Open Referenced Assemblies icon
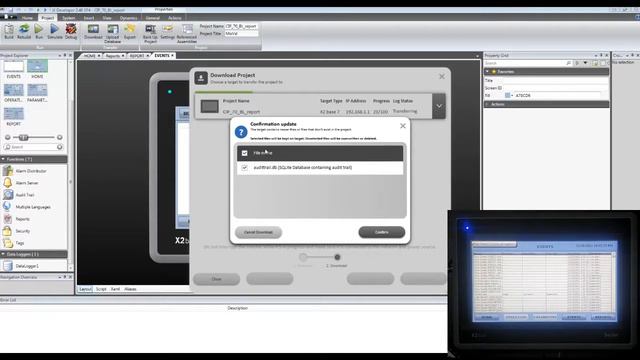The image size is (640, 360). point(187,33)
